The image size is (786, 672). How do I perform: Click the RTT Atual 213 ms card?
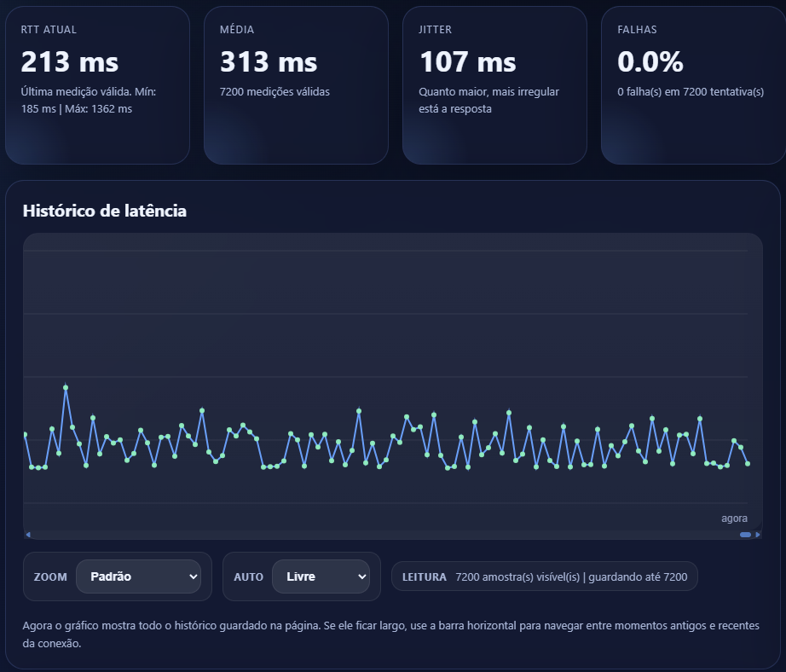click(x=97, y=85)
